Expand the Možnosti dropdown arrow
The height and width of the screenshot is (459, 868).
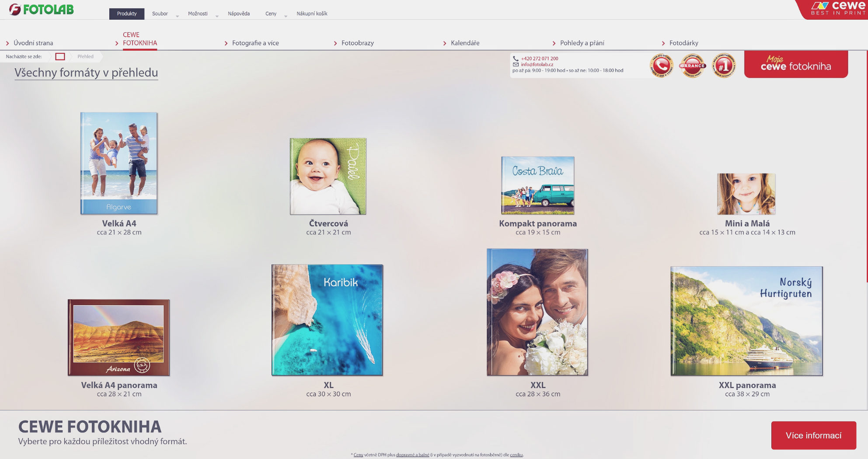click(x=216, y=16)
